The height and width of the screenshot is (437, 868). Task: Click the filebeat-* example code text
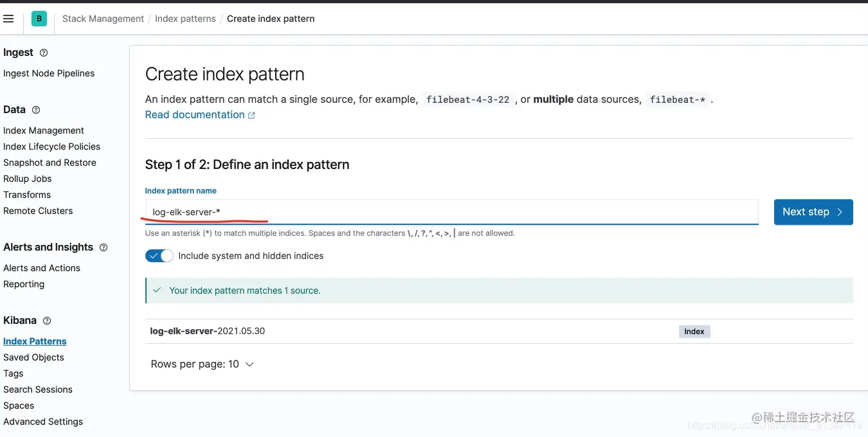coord(678,100)
